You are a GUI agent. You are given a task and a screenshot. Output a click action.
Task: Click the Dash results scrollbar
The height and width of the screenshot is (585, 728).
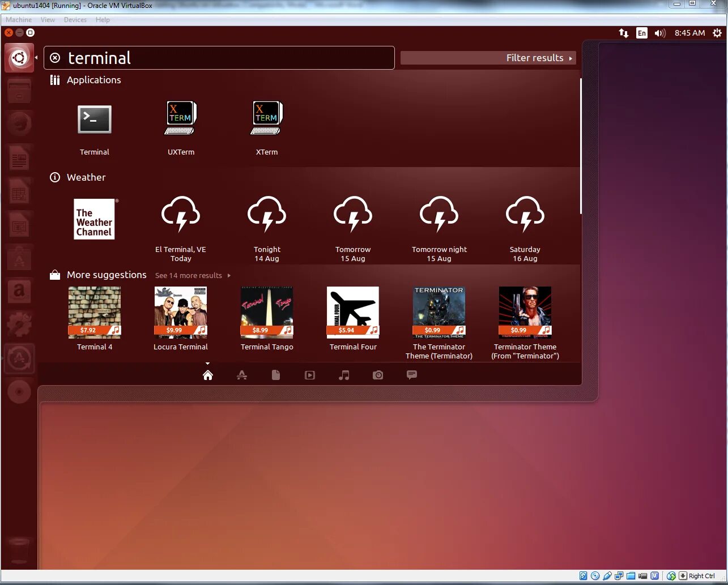tap(580, 146)
